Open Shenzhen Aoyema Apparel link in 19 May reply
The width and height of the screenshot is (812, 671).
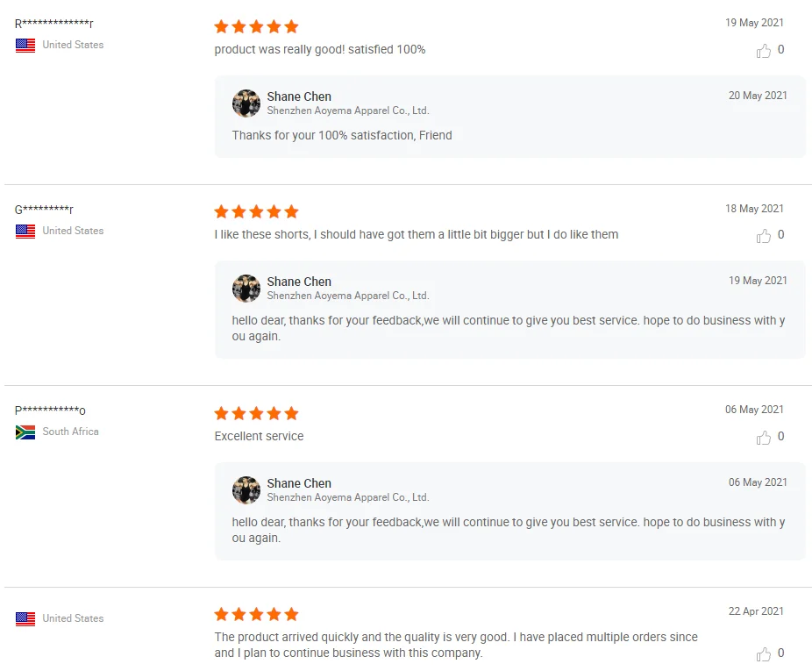pos(348,296)
